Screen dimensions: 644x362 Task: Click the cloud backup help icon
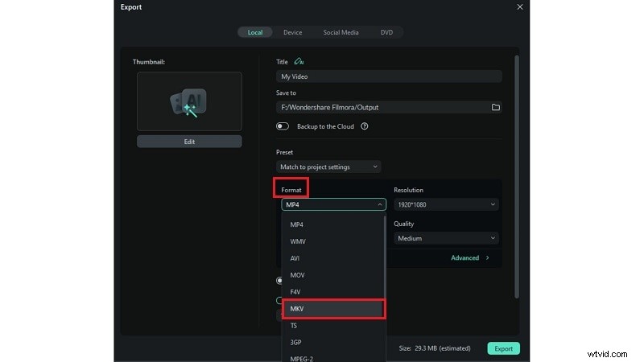click(365, 126)
